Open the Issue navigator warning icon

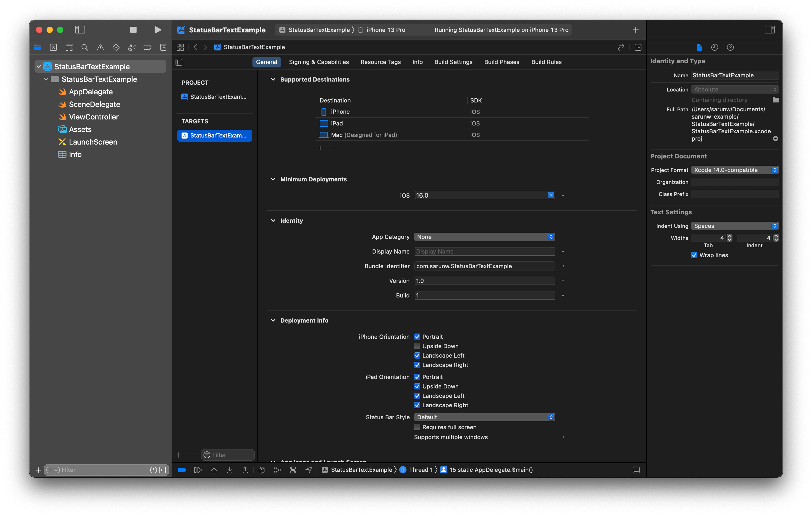[100, 47]
